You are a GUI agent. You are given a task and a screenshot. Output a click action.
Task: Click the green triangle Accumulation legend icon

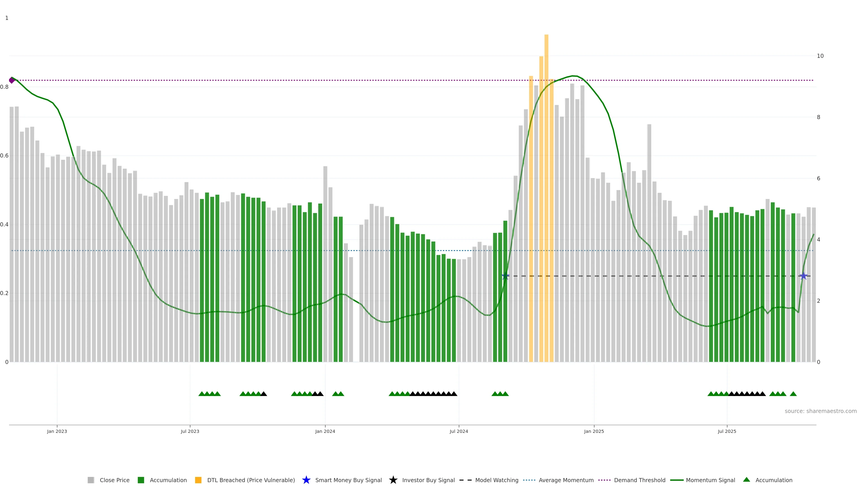coord(746,480)
